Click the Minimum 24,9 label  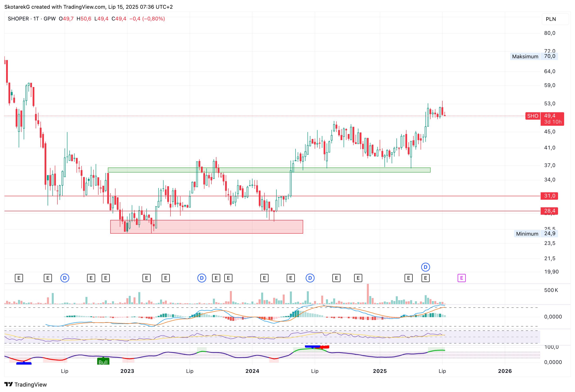(x=536, y=234)
